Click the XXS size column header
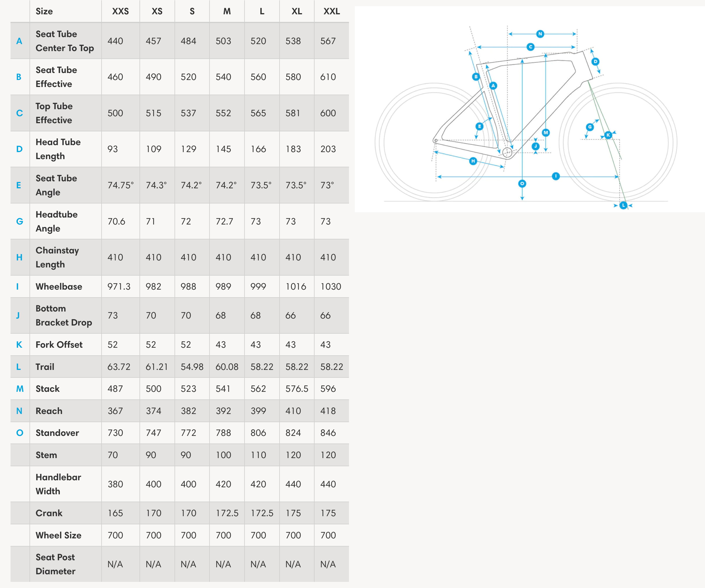This screenshot has width=705, height=588. tap(120, 11)
